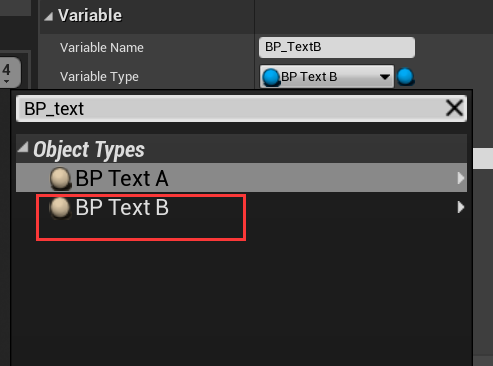Click the Object Types heading text
Viewport: 493px width, 366px height.
point(89,149)
